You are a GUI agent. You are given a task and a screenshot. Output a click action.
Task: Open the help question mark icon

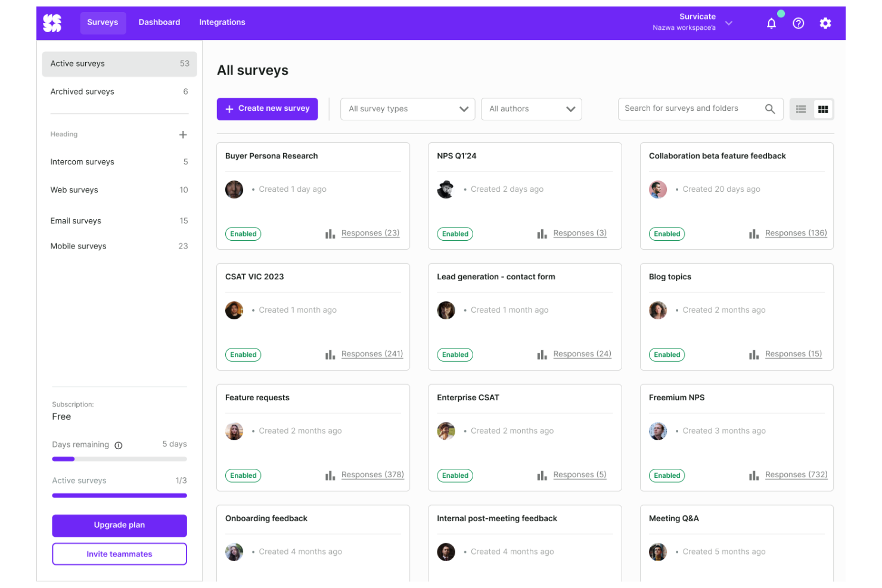(x=798, y=23)
